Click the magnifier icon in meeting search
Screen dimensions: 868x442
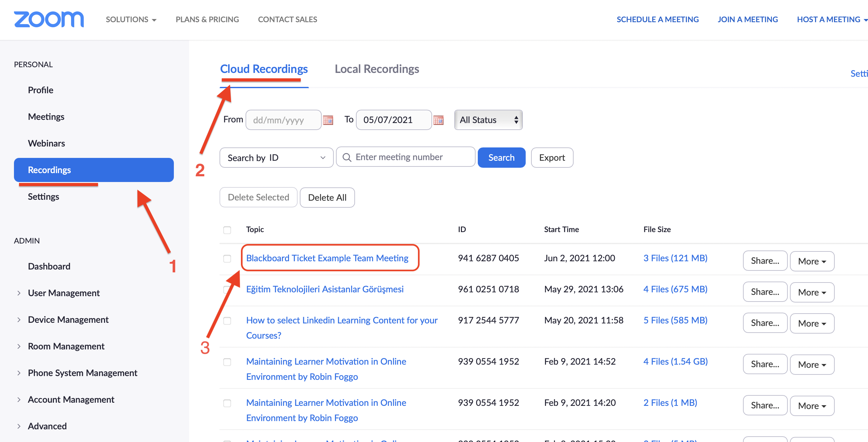(347, 157)
